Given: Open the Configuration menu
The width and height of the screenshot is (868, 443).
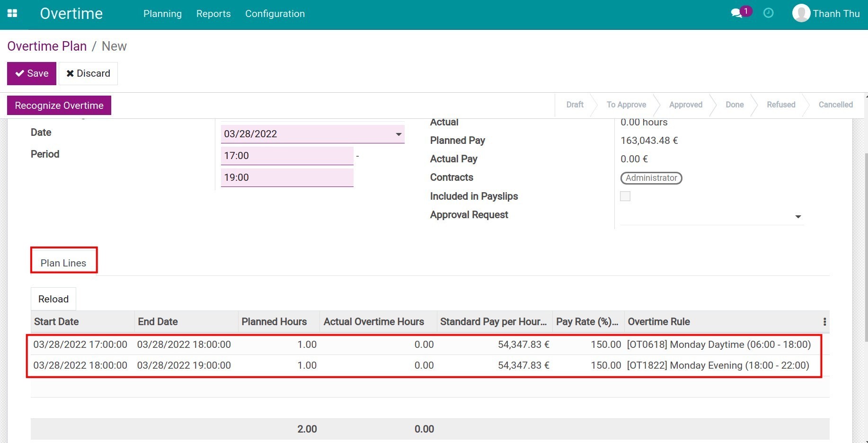Looking at the screenshot, I should point(275,14).
